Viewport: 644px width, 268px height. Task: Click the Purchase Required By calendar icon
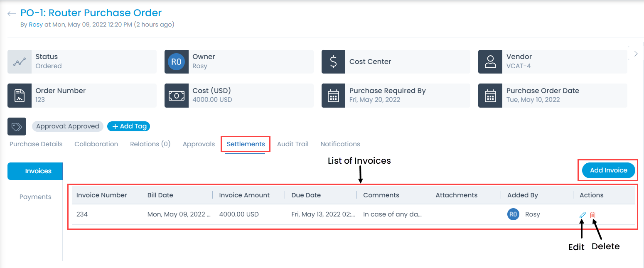(333, 96)
